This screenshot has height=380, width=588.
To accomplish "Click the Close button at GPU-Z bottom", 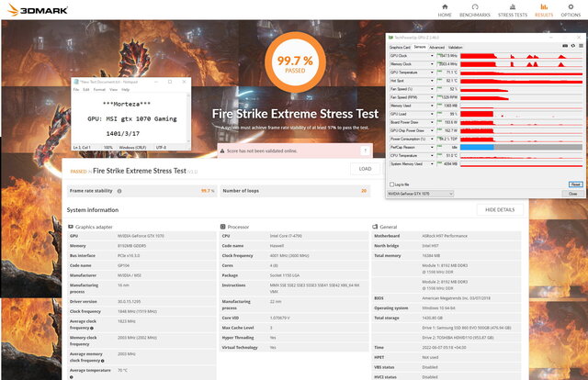I will click(x=572, y=194).
